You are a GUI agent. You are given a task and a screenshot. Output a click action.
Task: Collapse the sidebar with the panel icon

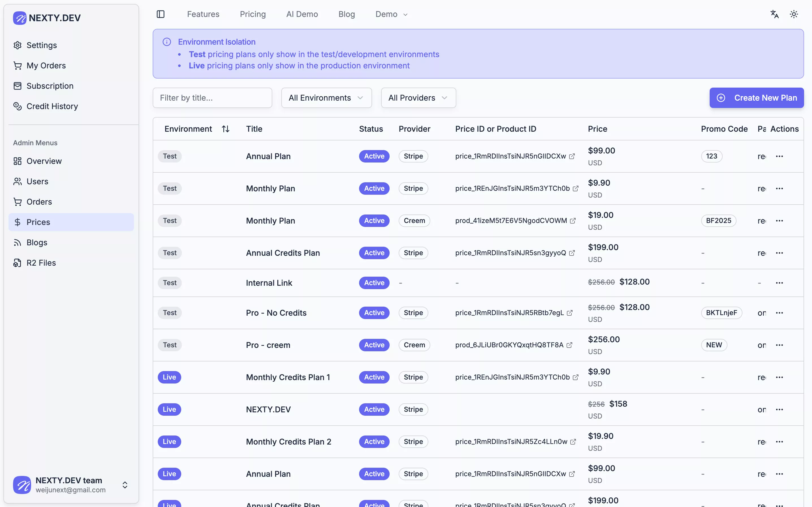point(160,14)
